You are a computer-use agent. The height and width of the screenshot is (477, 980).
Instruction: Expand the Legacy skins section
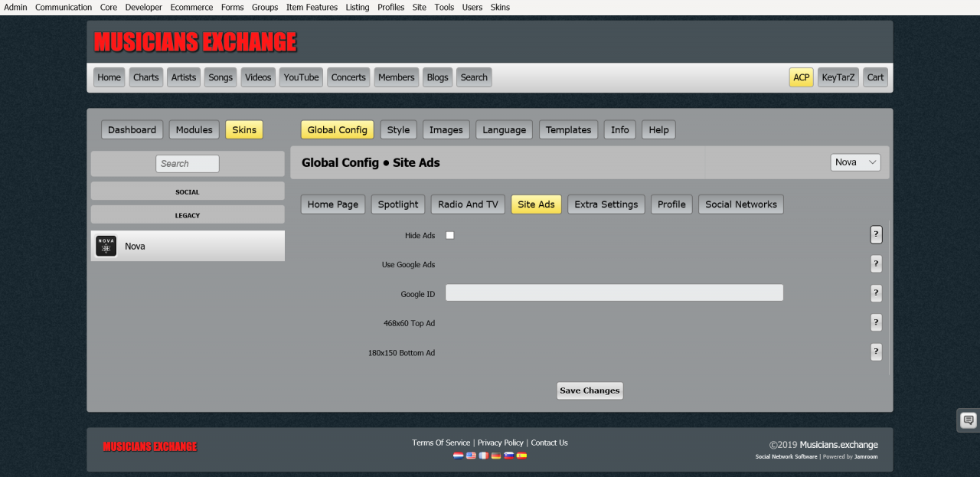[x=188, y=215]
